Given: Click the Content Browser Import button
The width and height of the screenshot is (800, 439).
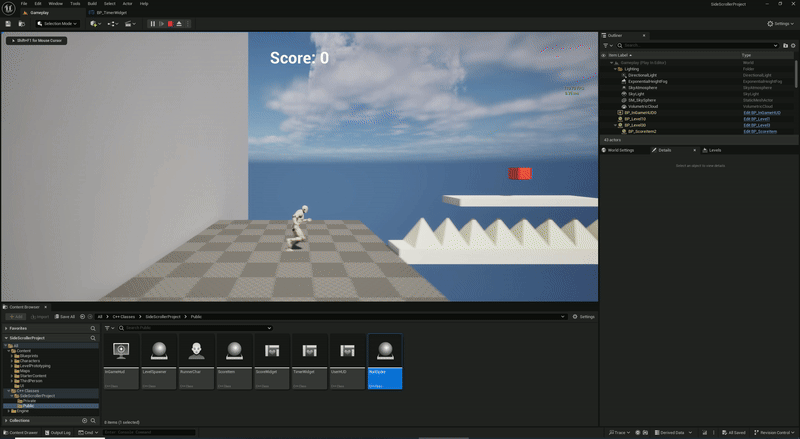Looking at the screenshot, I should click(x=40, y=316).
